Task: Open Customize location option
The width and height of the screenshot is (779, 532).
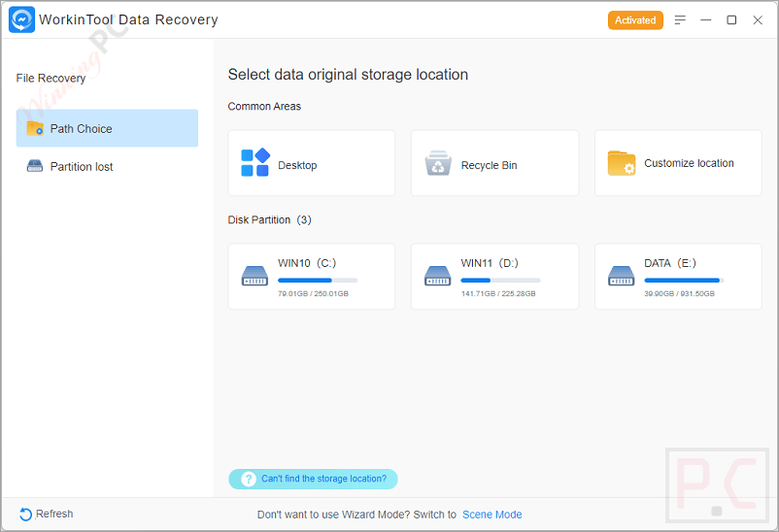Action: (x=678, y=163)
